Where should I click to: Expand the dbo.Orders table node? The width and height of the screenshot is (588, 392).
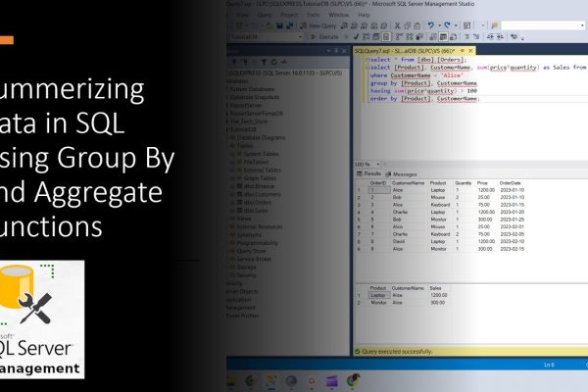tap(232, 204)
